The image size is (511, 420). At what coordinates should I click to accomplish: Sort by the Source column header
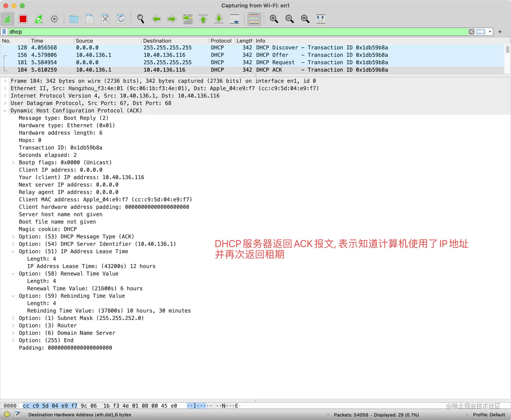(107, 41)
